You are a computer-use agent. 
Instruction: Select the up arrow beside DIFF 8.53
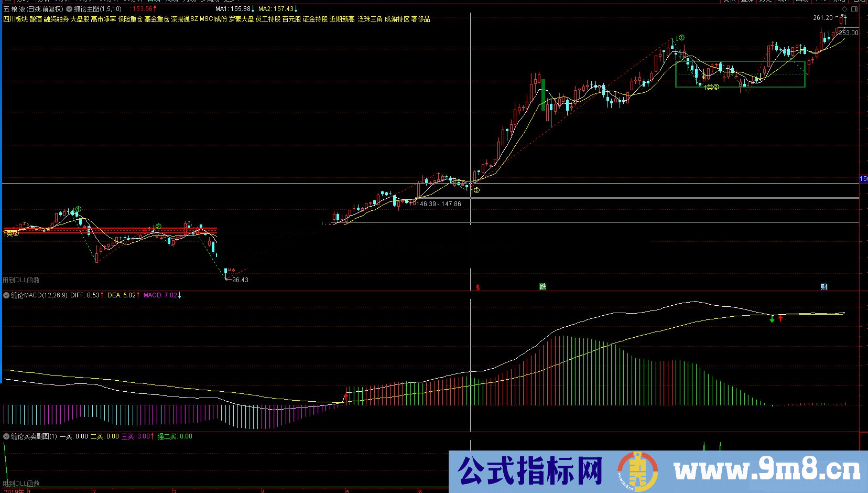pos(102,295)
